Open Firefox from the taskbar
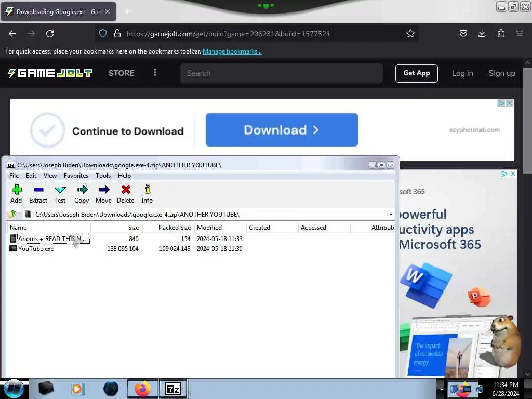Screen dimensions: 532x399 [143, 389]
